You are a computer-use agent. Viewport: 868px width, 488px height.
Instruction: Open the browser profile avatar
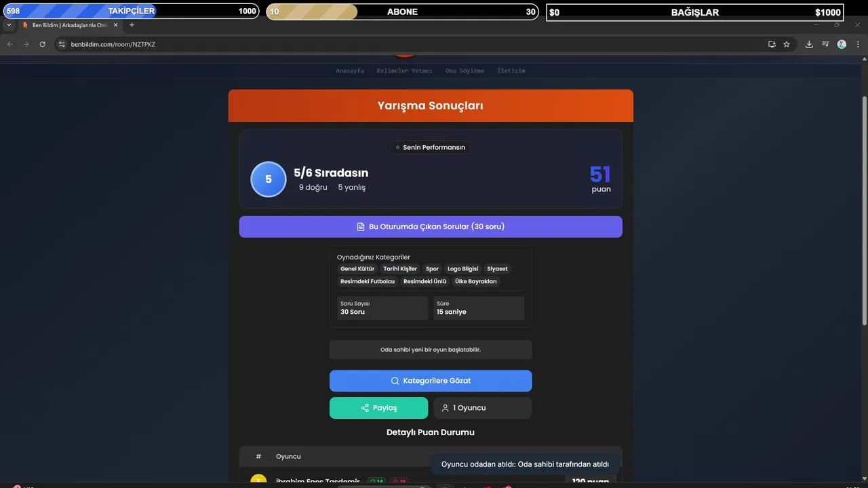pos(842,44)
